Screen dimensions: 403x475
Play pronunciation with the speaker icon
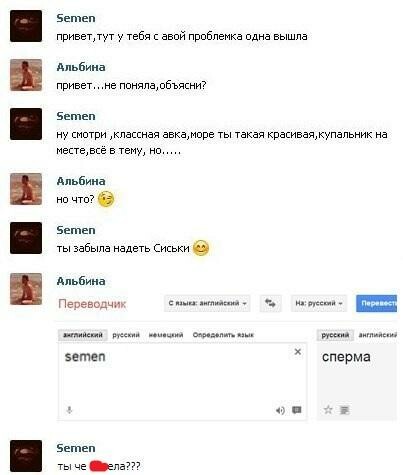pos(280,410)
